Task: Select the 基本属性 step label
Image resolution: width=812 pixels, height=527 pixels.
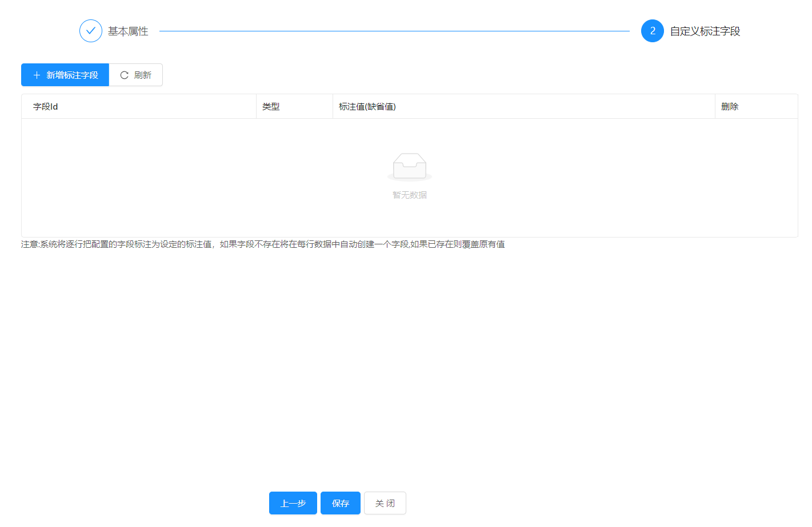Action: tap(128, 31)
